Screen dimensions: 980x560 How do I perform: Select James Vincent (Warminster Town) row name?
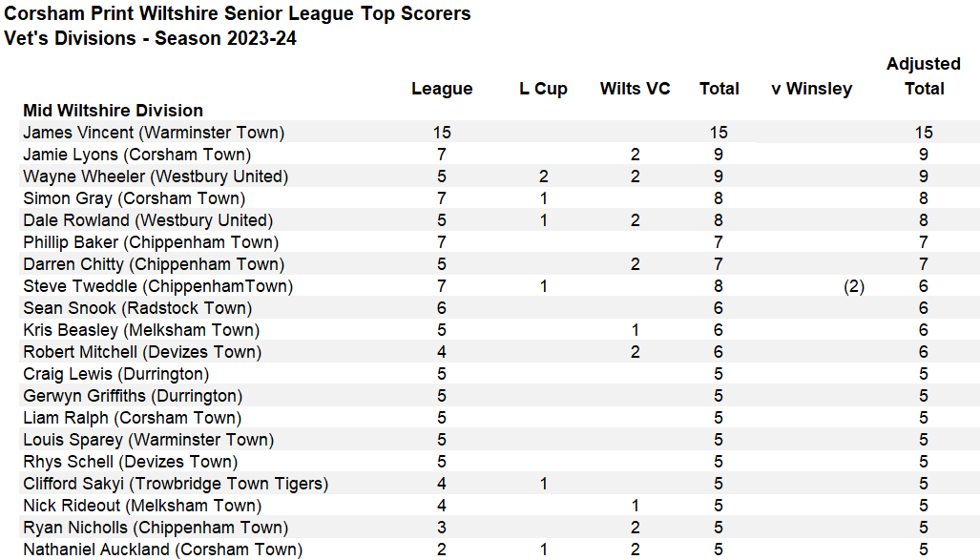point(154,133)
